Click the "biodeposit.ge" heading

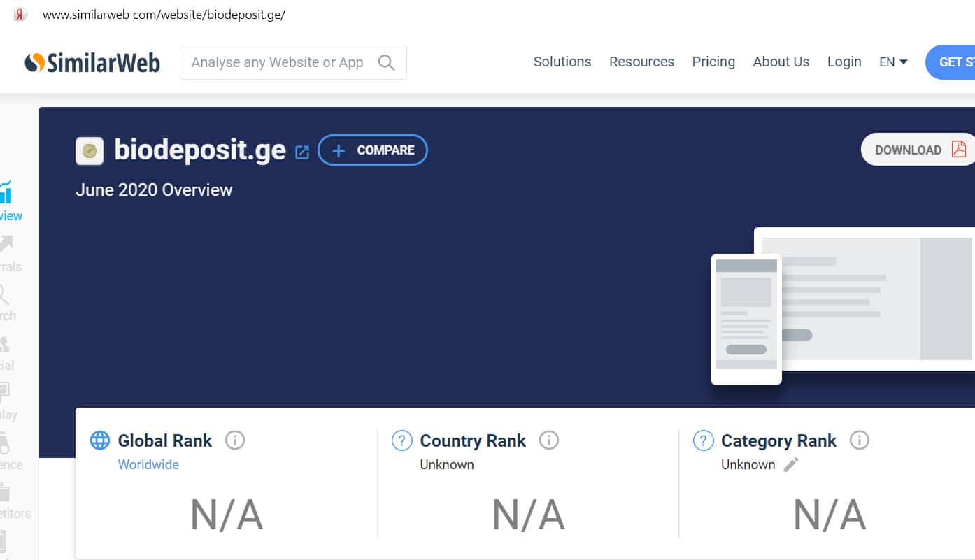point(200,150)
